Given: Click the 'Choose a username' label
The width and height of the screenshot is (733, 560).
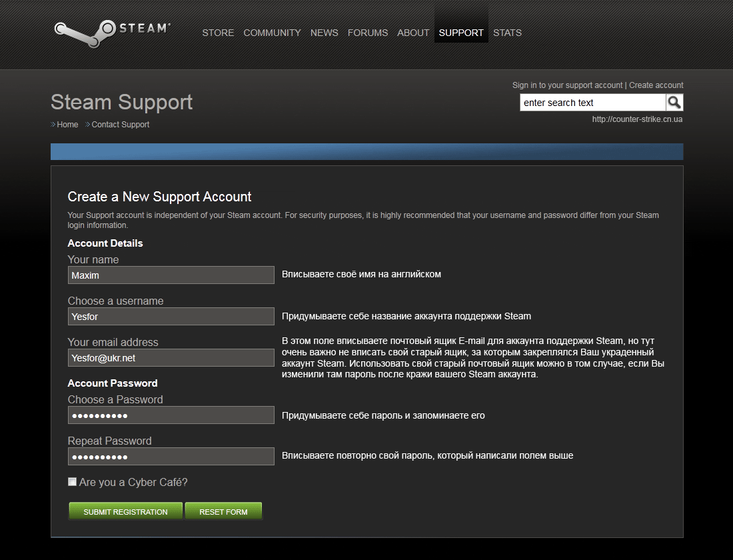Looking at the screenshot, I should (x=115, y=301).
